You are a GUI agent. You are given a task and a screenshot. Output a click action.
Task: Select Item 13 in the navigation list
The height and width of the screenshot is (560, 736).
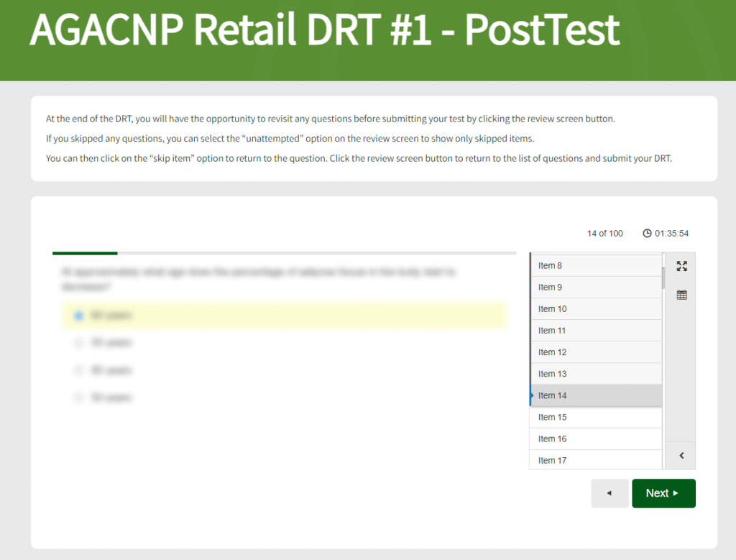click(595, 374)
